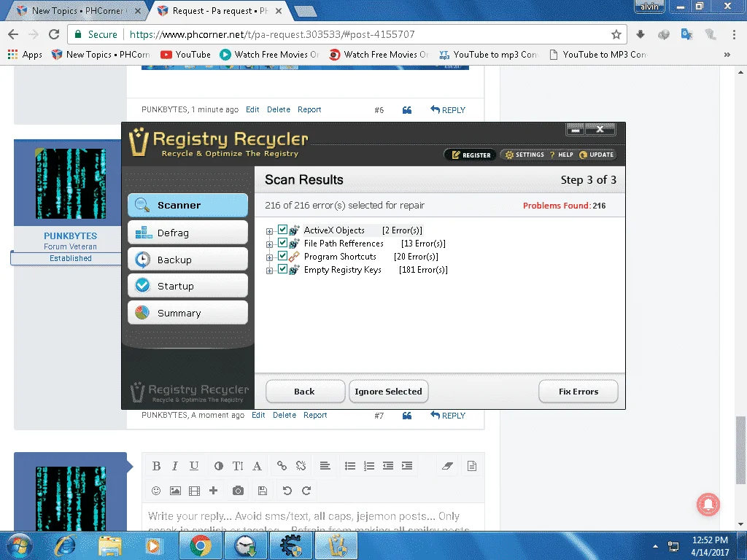The image size is (747, 560).
Task: Click the insert plus icon
Action: pos(214,491)
